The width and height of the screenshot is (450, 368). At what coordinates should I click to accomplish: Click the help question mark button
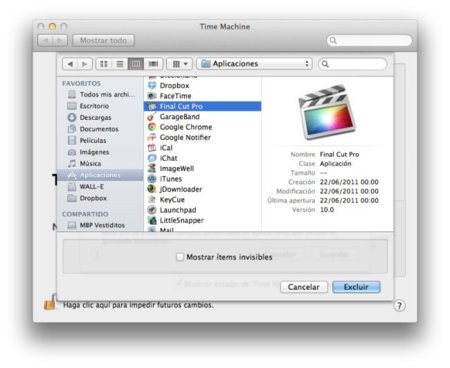click(399, 305)
